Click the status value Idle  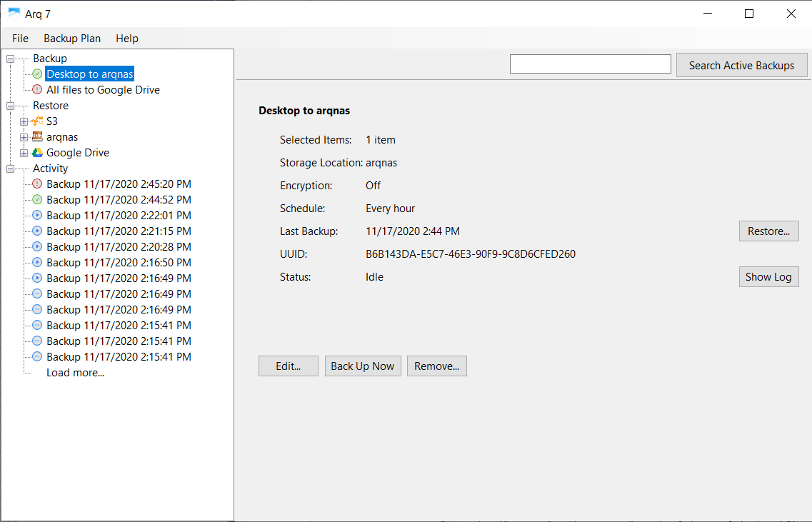pos(374,276)
